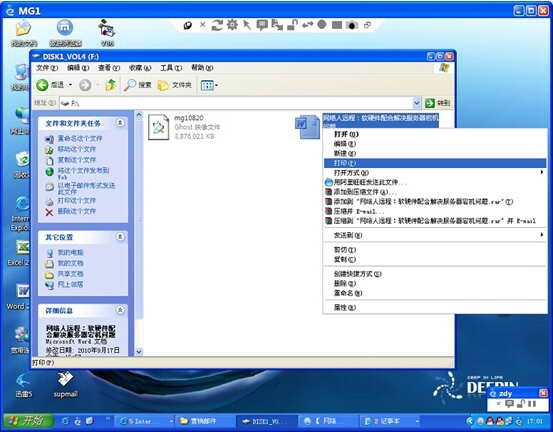Click the Start button on the taskbar
This screenshot has width=553, height=432.
pos(29,421)
